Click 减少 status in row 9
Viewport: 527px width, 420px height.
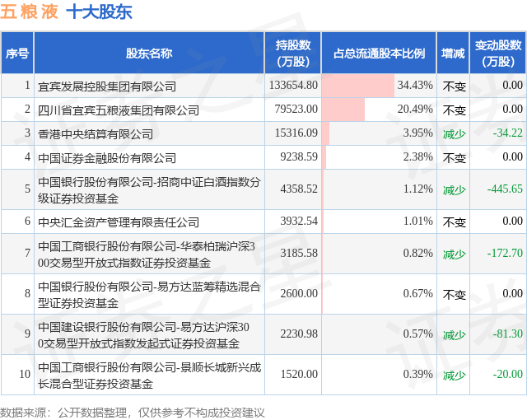(x=454, y=335)
